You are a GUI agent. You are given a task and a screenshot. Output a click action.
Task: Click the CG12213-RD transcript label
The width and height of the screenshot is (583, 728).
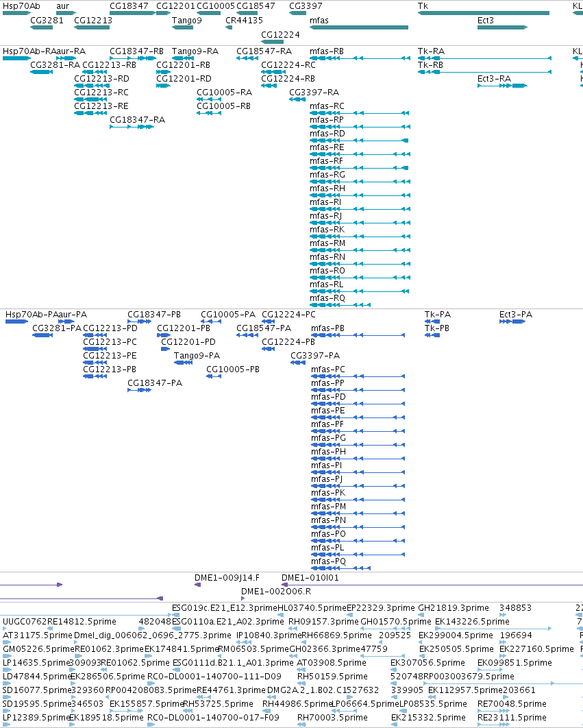coord(101,79)
